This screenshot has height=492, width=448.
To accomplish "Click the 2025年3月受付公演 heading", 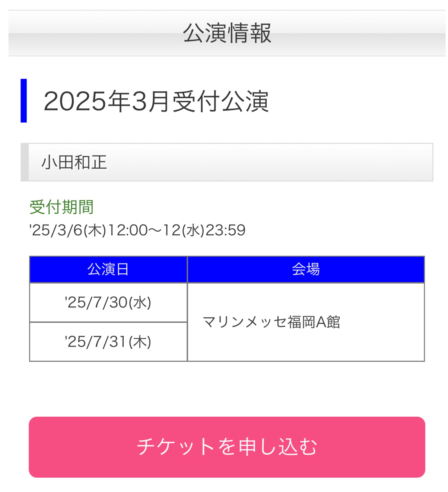I will click(156, 101).
